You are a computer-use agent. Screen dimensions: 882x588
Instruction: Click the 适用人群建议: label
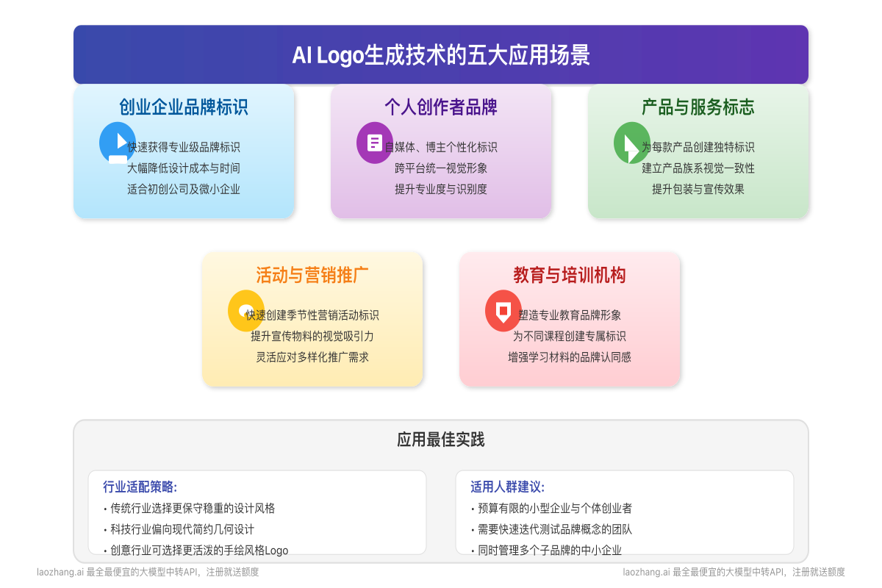coord(508,487)
